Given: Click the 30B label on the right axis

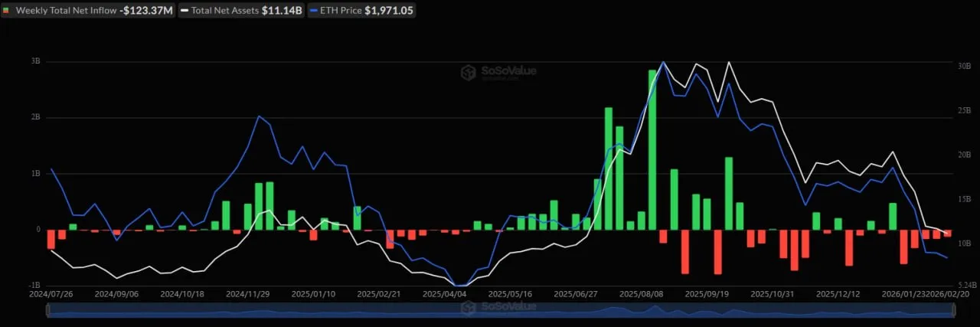Looking at the screenshot, I should pos(963,66).
